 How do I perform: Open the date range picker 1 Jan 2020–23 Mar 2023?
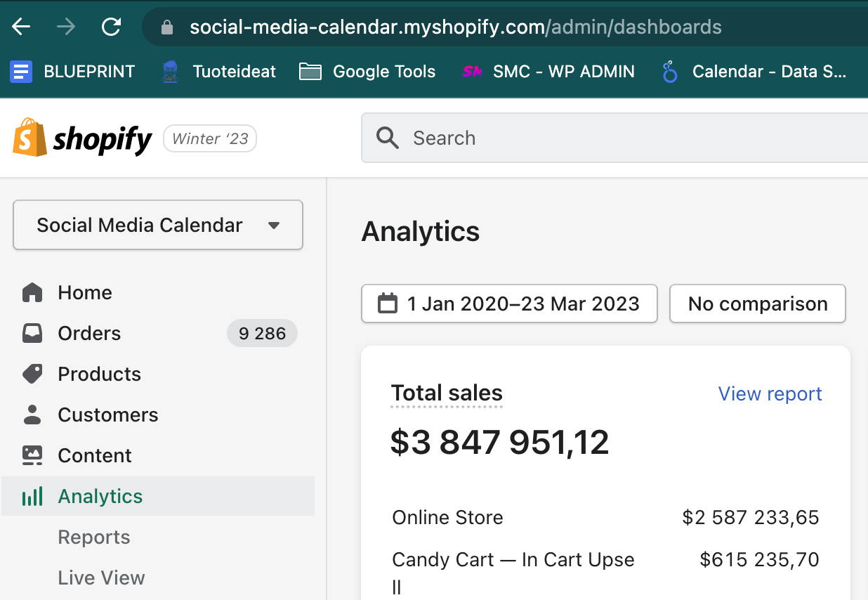[509, 304]
